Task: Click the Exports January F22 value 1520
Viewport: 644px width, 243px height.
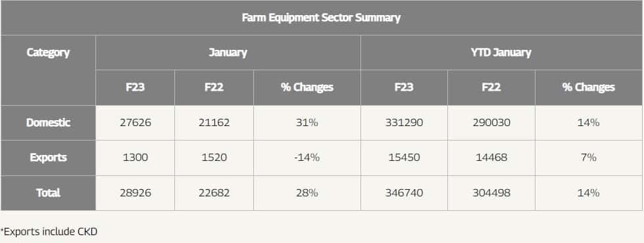Action: [214, 158]
